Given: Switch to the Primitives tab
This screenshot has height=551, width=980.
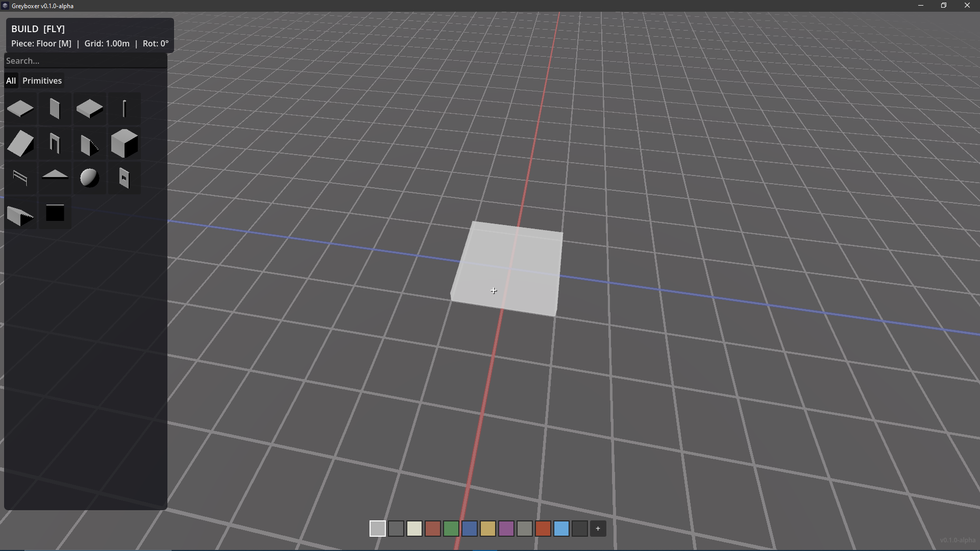Looking at the screenshot, I should pyautogui.click(x=42, y=81).
